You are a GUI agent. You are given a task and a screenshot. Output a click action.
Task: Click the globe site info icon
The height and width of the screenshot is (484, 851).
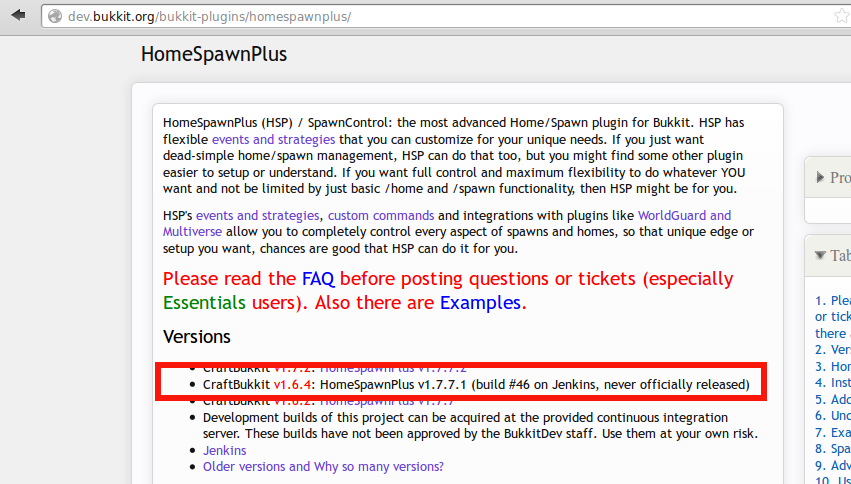click(x=55, y=17)
